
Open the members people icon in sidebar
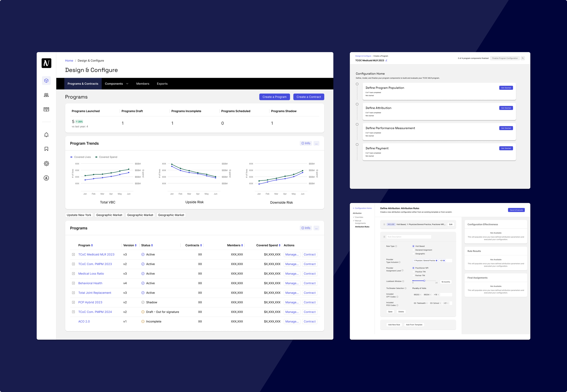pos(46,95)
